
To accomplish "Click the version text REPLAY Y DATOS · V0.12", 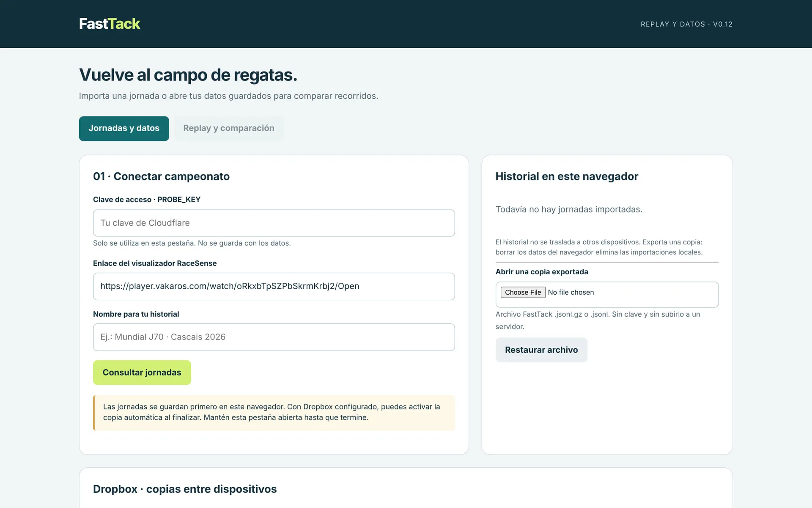I will (x=686, y=24).
